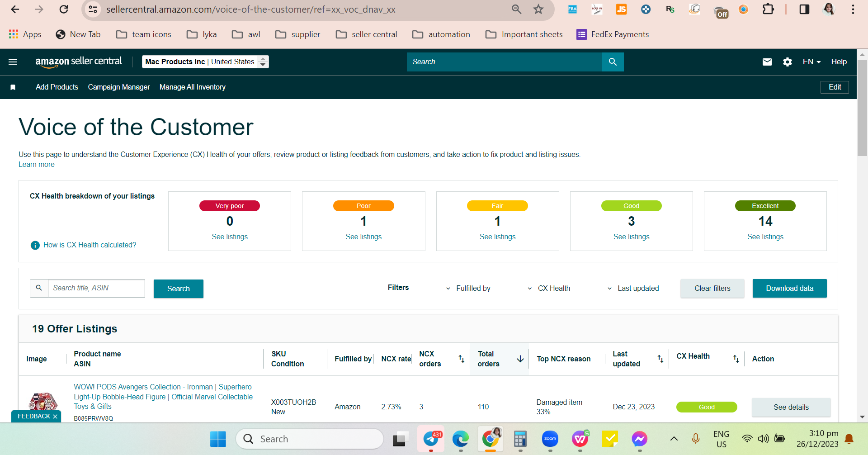The image size is (868, 455).
Task: Sort by Total orders arrow
Action: point(520,359)
